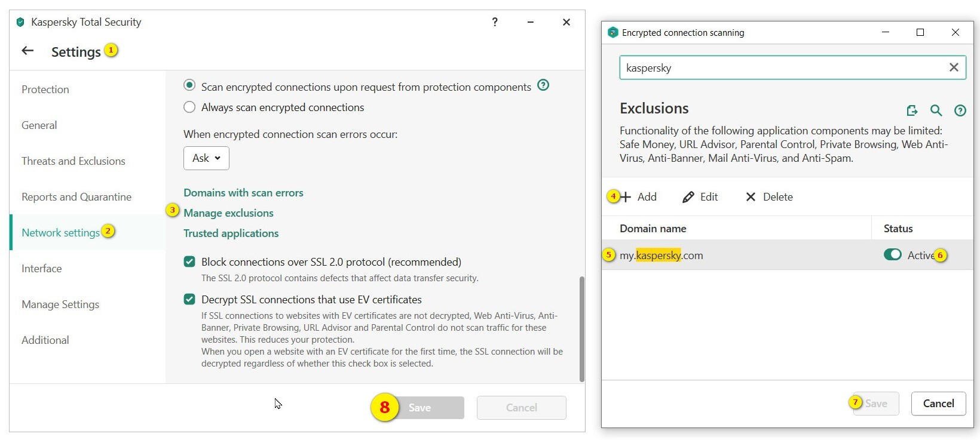Close Encrypted connection scanning window
Viewport: 980px width, 440px height.
click(x=955, y=32)
